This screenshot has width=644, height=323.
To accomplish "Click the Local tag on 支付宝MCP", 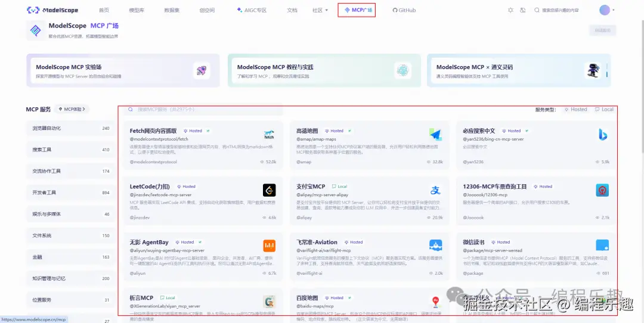I will 340,187.
